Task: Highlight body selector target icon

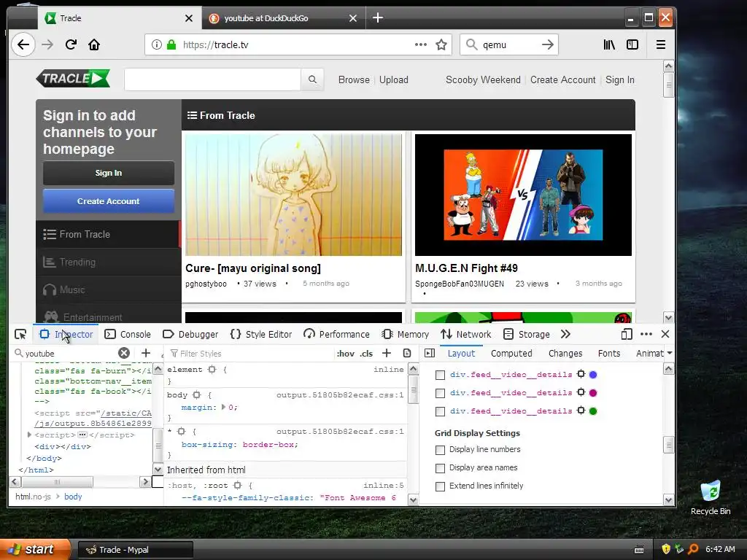Action: coord(197,395)
